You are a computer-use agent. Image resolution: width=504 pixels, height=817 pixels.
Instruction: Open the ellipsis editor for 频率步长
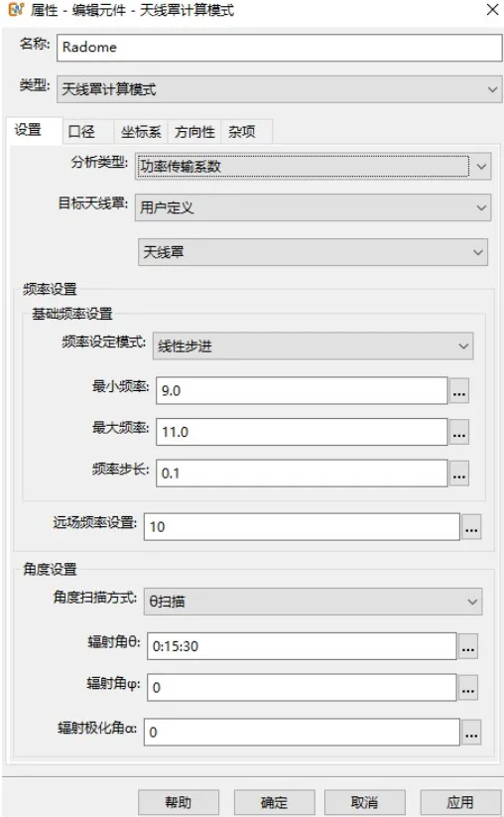click(x=458, y=474)
